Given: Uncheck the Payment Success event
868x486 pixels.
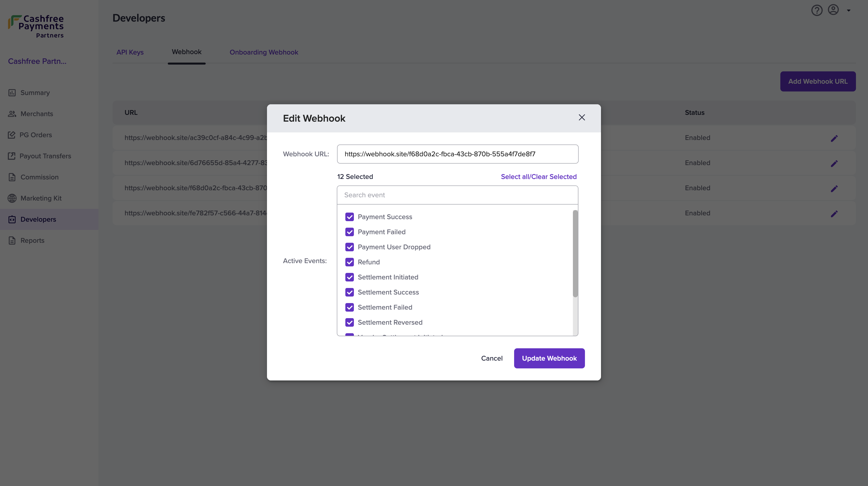Looking at the screenshot, I should pyautogui.click(x=349, y=217).
